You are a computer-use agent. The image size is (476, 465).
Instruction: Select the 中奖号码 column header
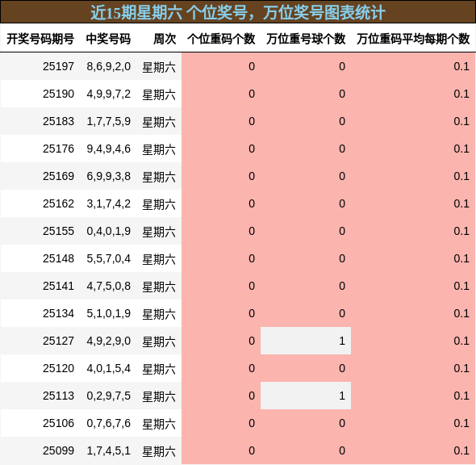click(108, 39)
